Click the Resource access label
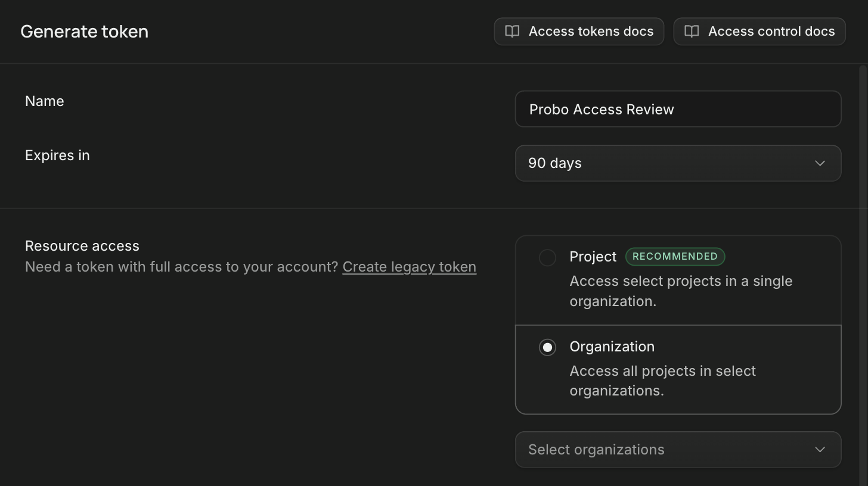Screen dimensions: 868x486 82,246
